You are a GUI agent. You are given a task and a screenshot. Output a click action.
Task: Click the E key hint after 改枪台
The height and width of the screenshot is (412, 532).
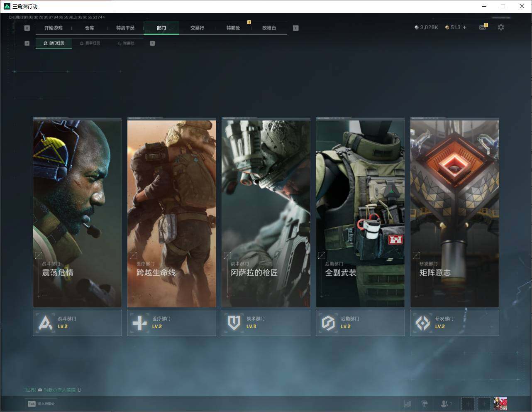pyautogui.click(x=295, y=28)
